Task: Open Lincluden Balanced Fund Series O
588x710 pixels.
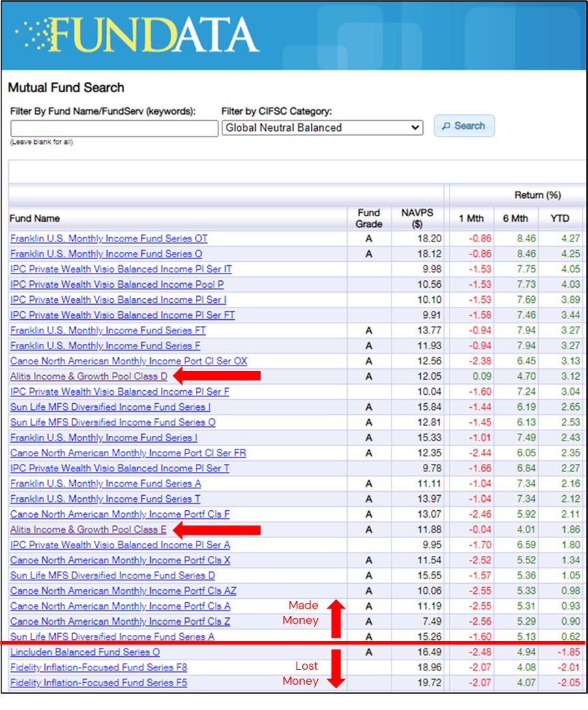Action: click(85, 653)
